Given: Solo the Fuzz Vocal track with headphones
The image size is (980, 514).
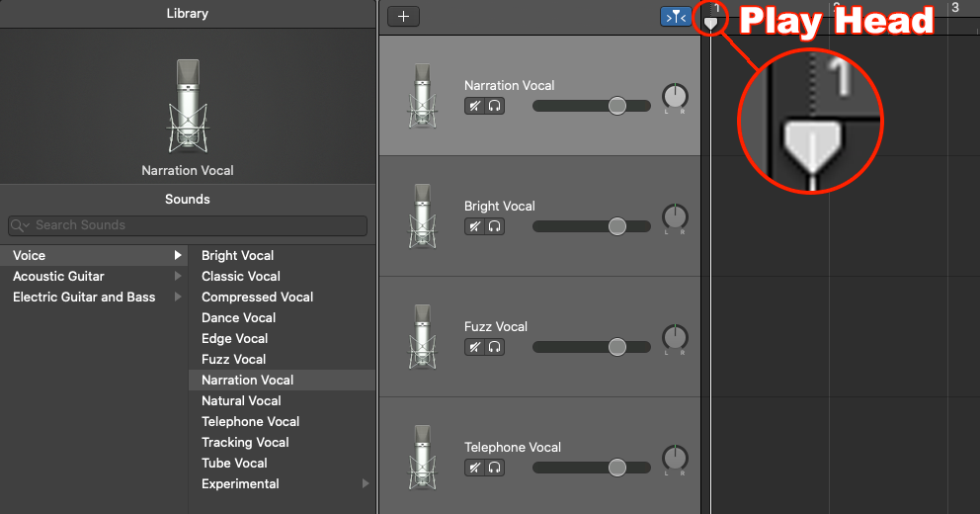Looking at the screenshot, I should point(494,347).
